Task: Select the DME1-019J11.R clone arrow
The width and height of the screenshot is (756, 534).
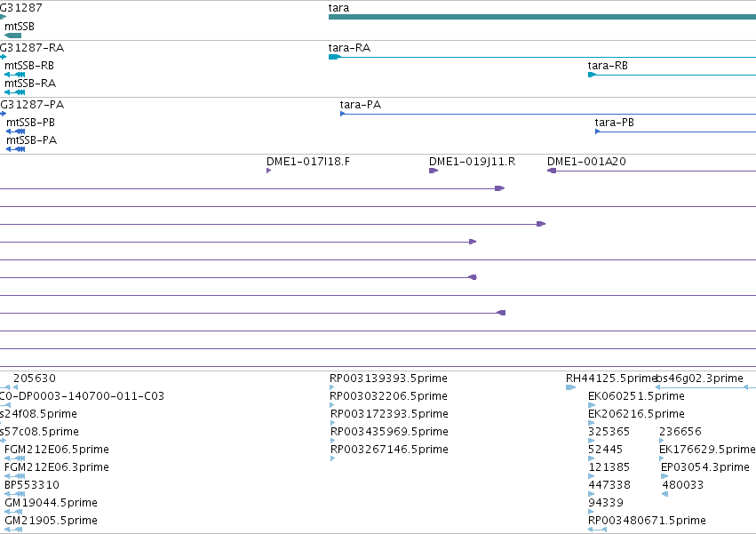Action: pos(434,171)
